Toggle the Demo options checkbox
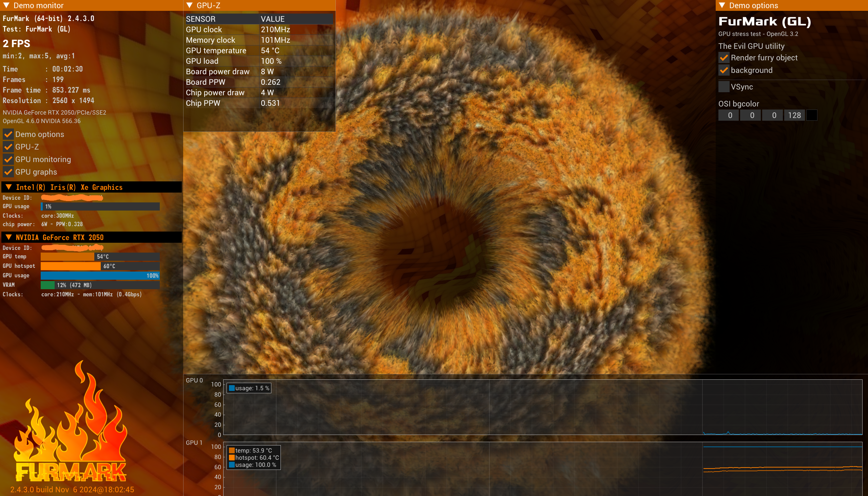 pos(8,134)
